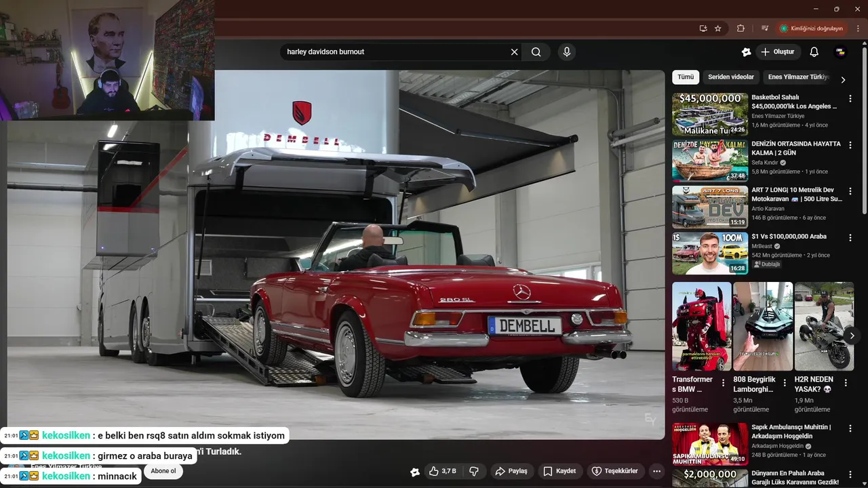Clear the search box with the X
Screen dimensions: 868x488
coord(514,52)
